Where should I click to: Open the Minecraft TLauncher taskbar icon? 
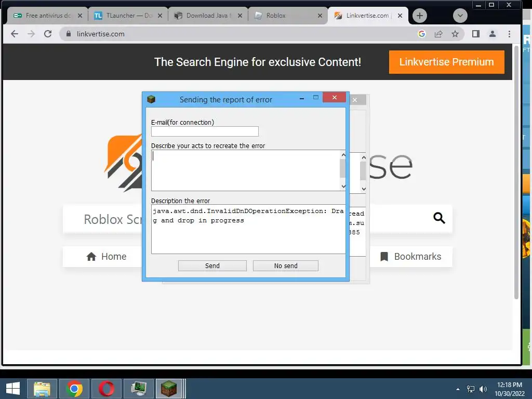tap(169, 389)
